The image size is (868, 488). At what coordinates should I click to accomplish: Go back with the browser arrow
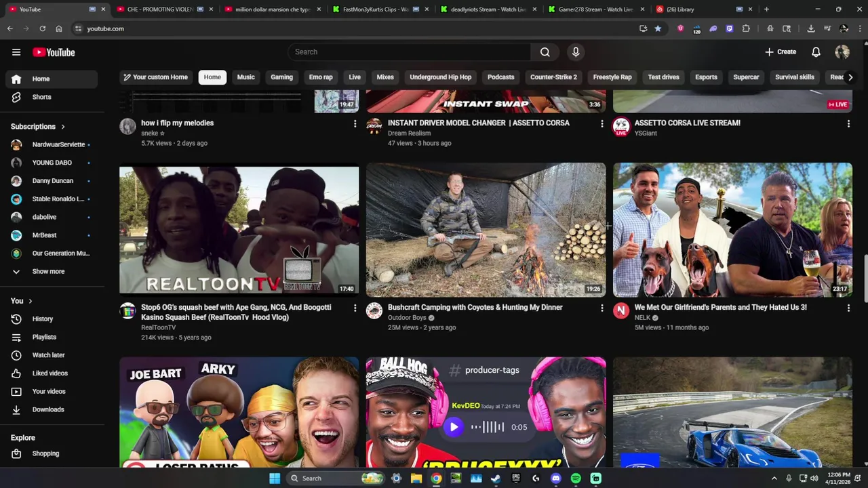pyautogui.click(x=10, y=28)
